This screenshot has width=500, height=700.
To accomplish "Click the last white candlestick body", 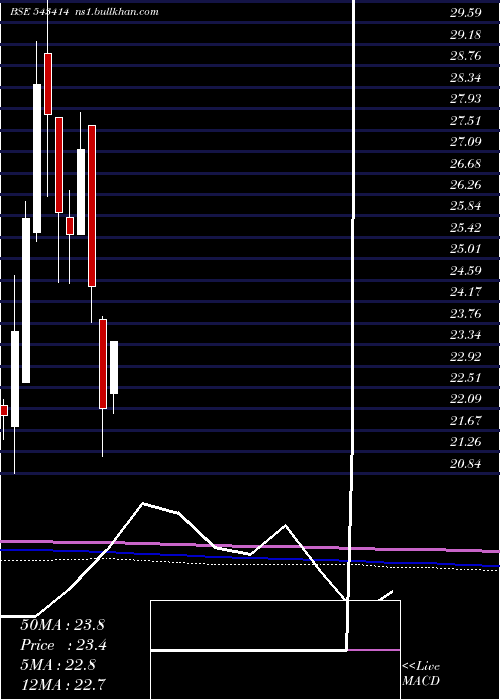I will [x=114, y=367].
